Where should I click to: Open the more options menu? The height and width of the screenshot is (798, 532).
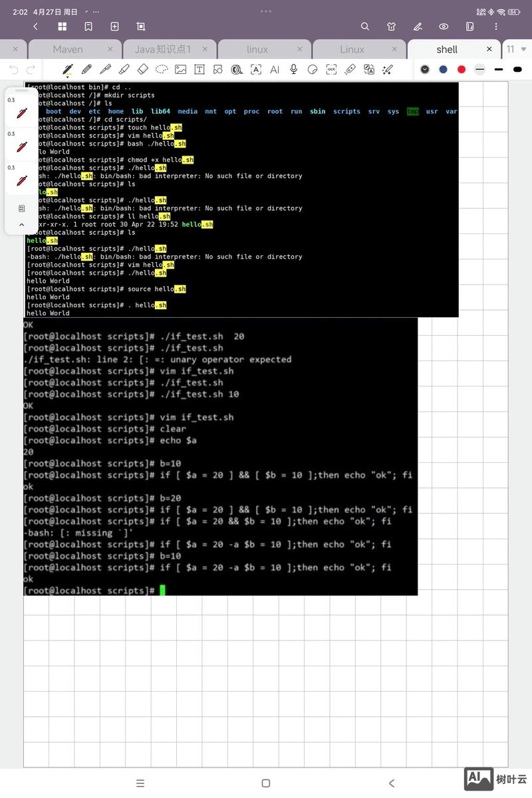coord(495,27)
